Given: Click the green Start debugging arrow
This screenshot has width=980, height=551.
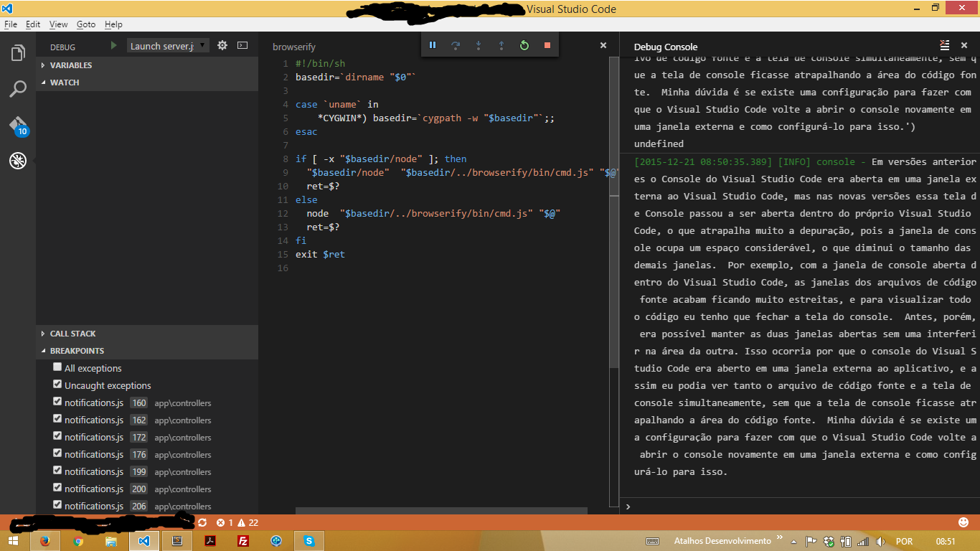Looking at the screenshot, I should 113,45.
